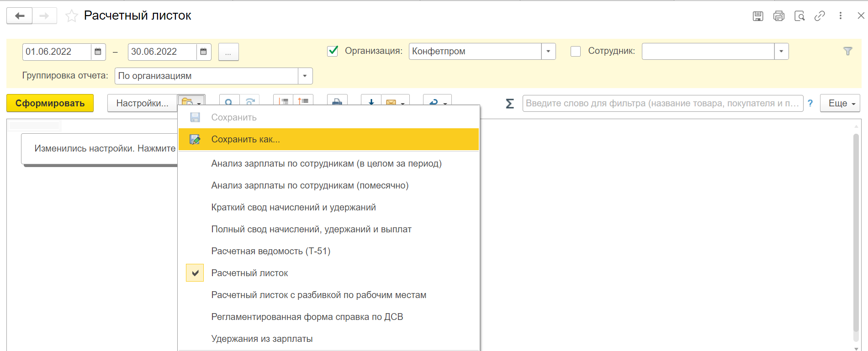
Task: Expand the Группировка отчета dropdown
Action: 305,76
